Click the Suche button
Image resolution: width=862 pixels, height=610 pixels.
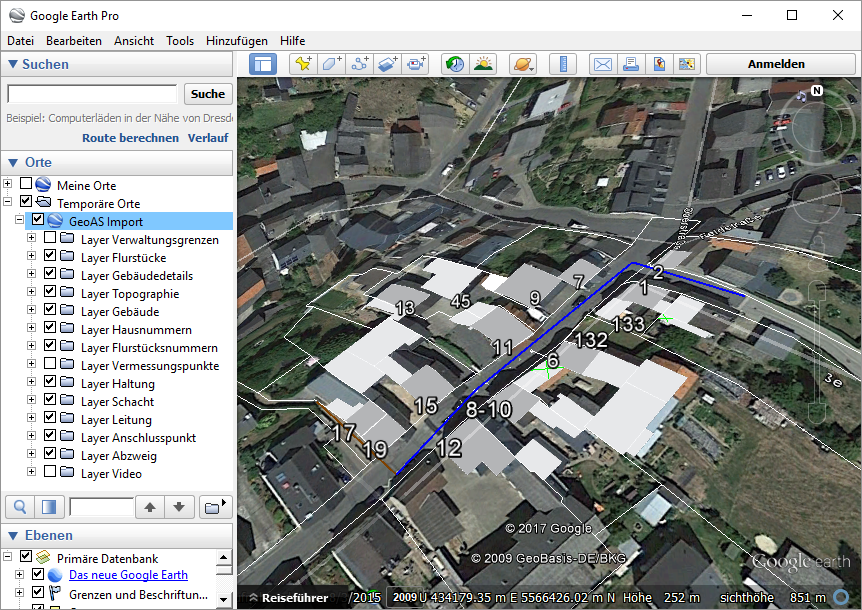pos(208,94)
